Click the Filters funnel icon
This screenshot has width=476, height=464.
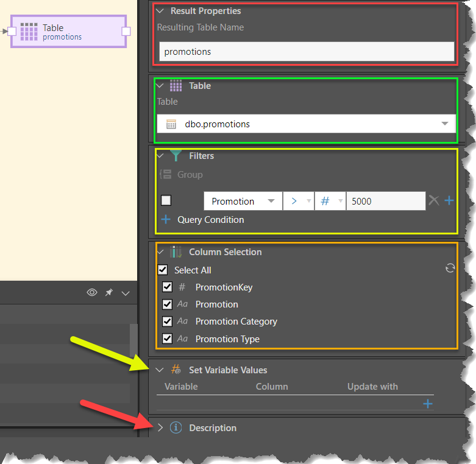pyautogui.click(x=176, y=156)
